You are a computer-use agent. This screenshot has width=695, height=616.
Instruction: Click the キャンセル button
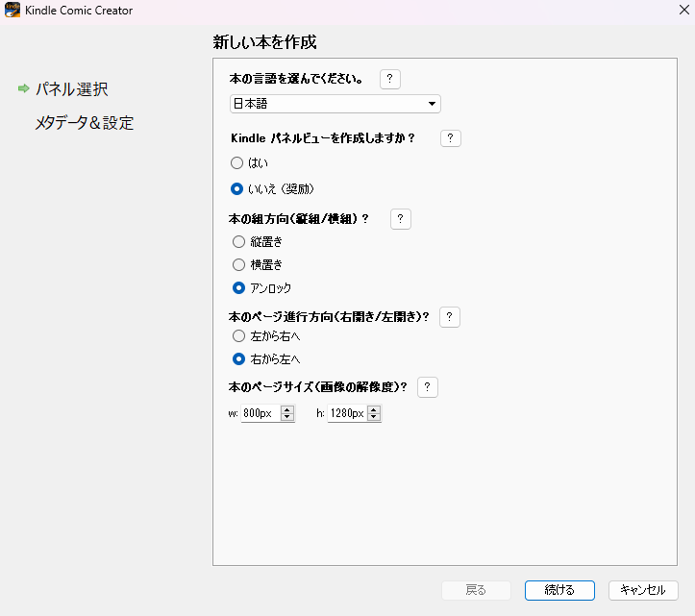[x=643, y=590]
